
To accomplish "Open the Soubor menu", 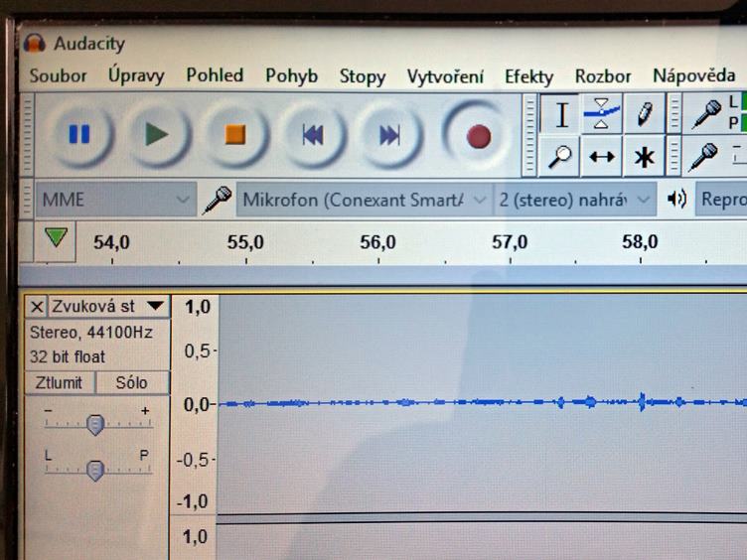I will click(59, 76).
